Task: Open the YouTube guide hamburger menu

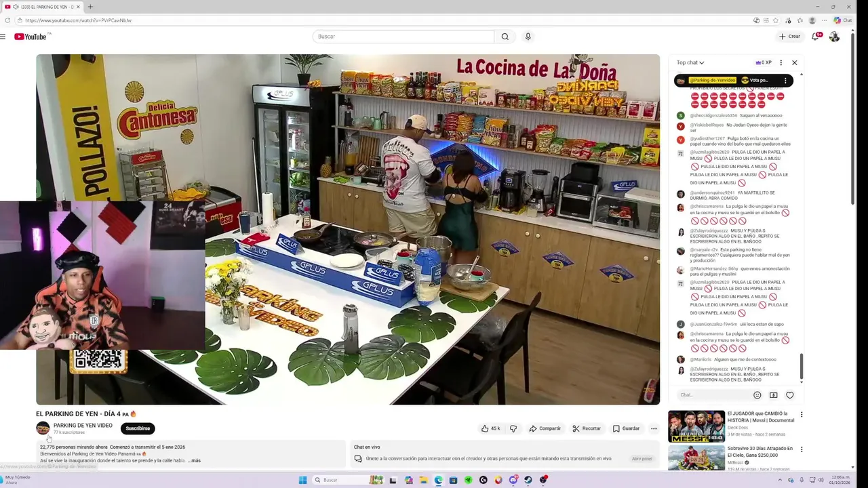Action: pyautogui.click(x=3, y=37)
